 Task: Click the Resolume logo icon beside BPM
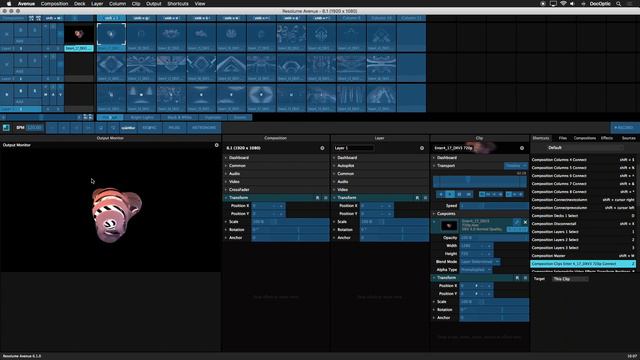[6, 128]
